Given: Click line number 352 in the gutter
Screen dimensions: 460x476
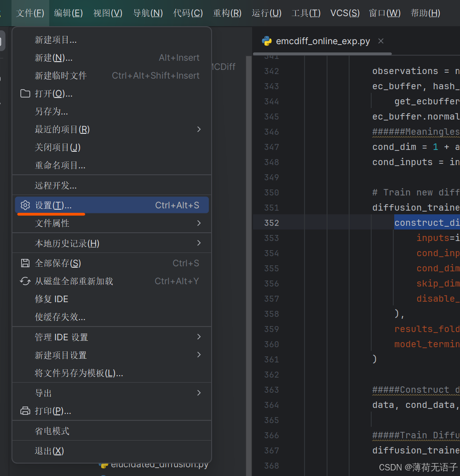Looking at the screenshot, I should tap(271, 223).
